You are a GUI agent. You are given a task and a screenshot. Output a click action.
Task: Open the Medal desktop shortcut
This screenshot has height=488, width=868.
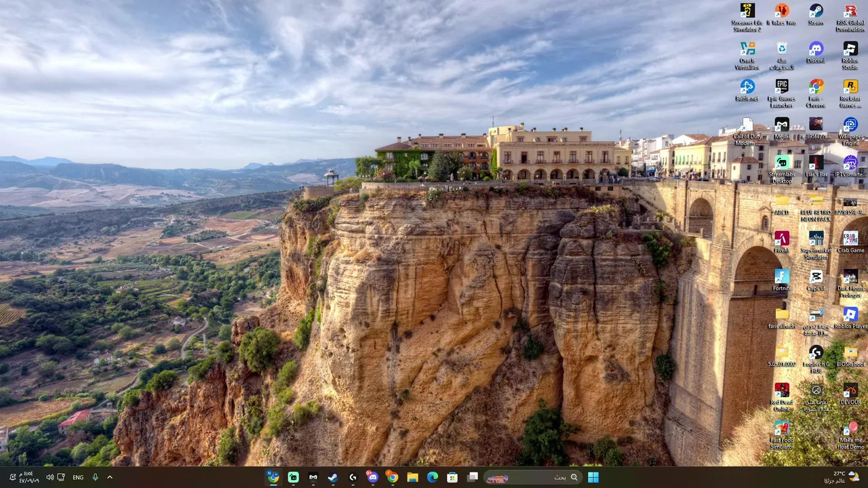point(782,129)
